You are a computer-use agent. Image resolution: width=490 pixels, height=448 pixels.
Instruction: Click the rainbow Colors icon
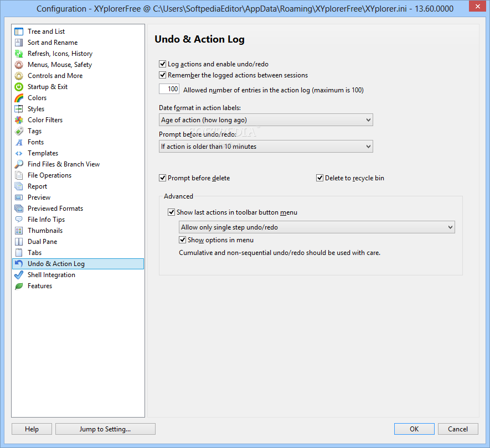(19, 98)
